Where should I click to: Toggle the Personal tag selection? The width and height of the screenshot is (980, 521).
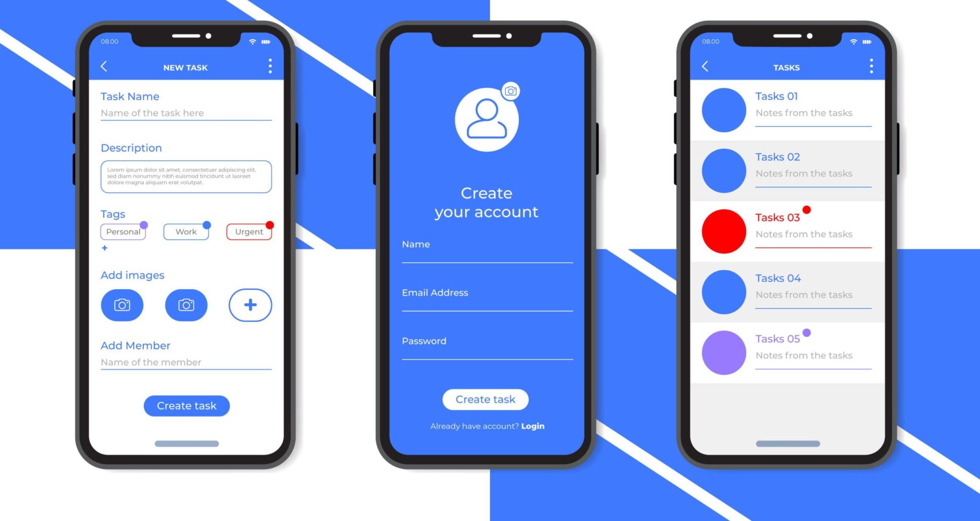tap(123, 232)
